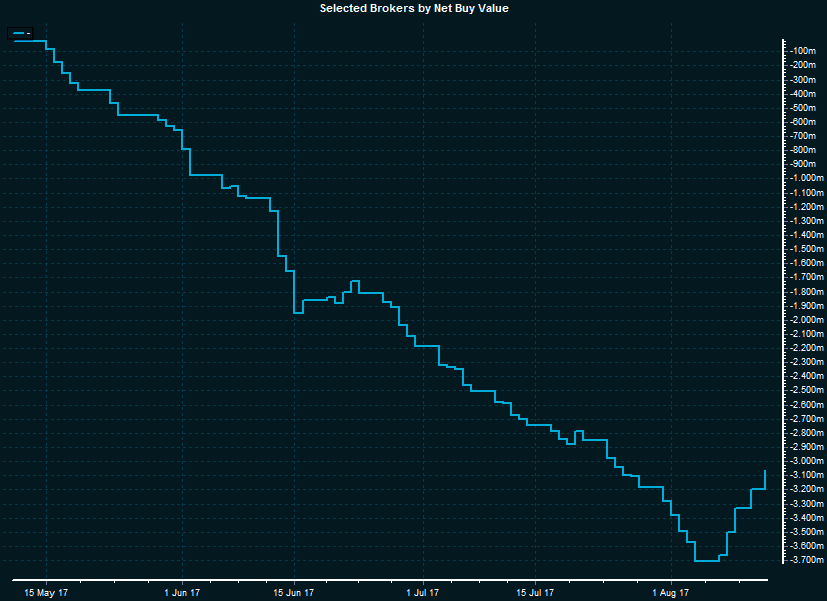Click the Selected Brokers by Net Buy Value title
Viewport: 827px width, 601px height.
414,8
